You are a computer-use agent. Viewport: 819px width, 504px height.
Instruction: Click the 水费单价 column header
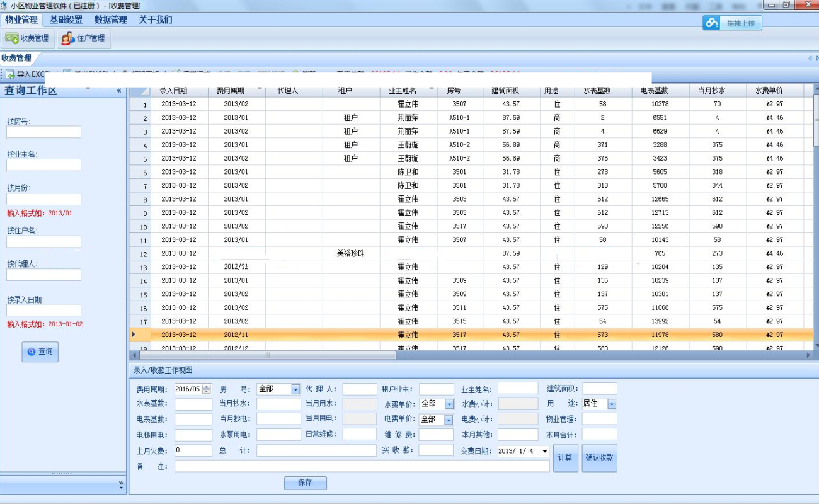[775, 91]
